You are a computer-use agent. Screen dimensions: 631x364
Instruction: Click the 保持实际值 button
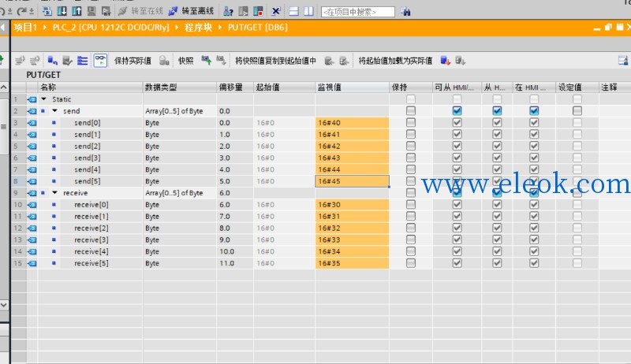[133, 61]
